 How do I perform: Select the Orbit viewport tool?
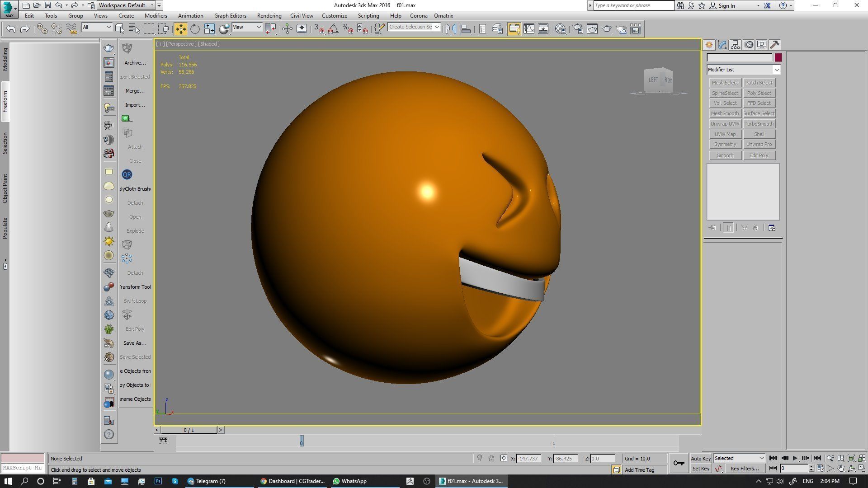click(851, 469)
